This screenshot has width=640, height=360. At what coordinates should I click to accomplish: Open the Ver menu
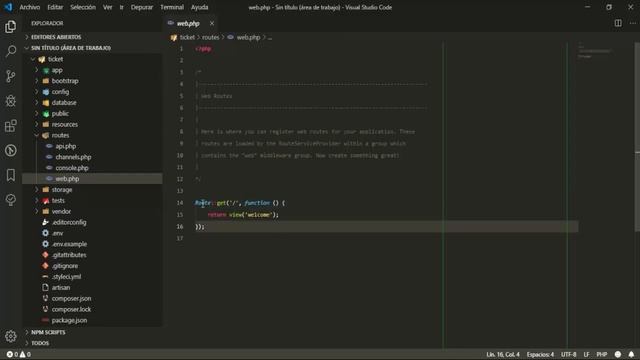(x=107, y=7)
